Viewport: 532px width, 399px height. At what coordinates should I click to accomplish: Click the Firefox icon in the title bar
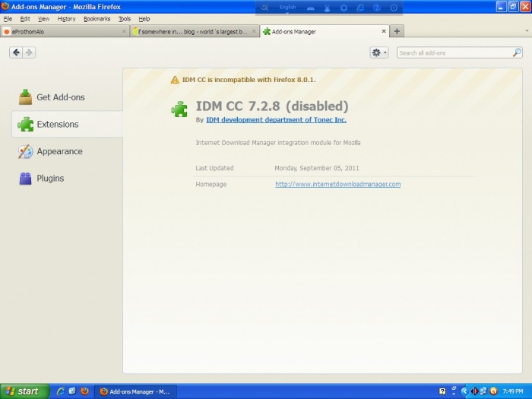pos(5,6)
